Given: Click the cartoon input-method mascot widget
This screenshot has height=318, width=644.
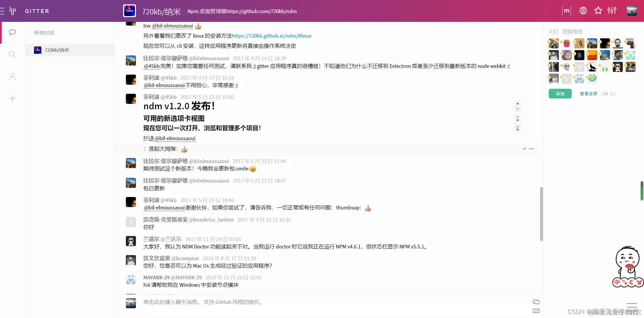Looking at the screenshot, I should coord(628,267).
